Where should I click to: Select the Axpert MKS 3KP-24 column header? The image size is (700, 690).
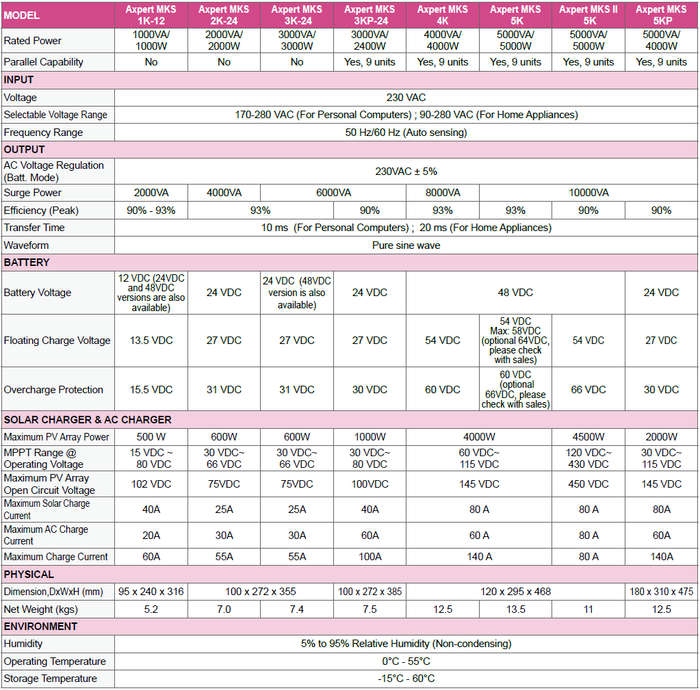coord(370,15)
